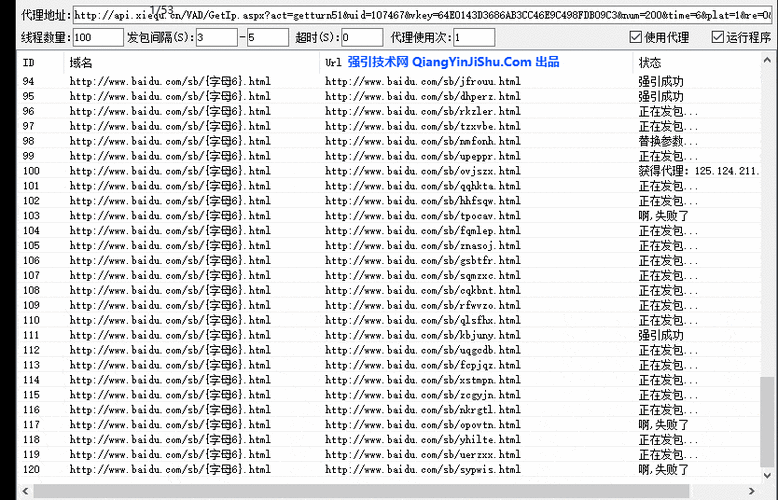
Task: Click the vertical scrollbar down arrow
Action: 767,475
